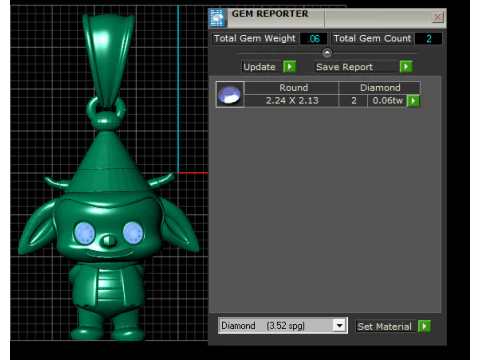Click the Diamond column header cell
The width and height of the screenshot is (480, 360).
pos(380,88)
